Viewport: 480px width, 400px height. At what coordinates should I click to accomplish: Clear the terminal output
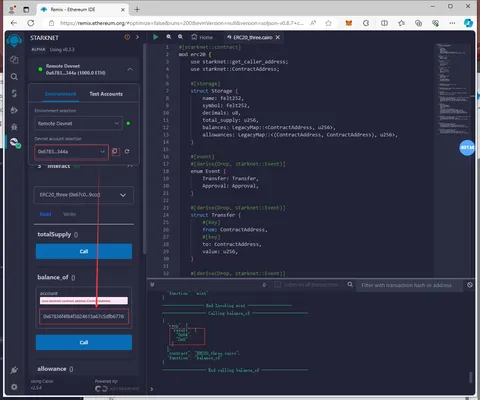(x=470, y=285)
